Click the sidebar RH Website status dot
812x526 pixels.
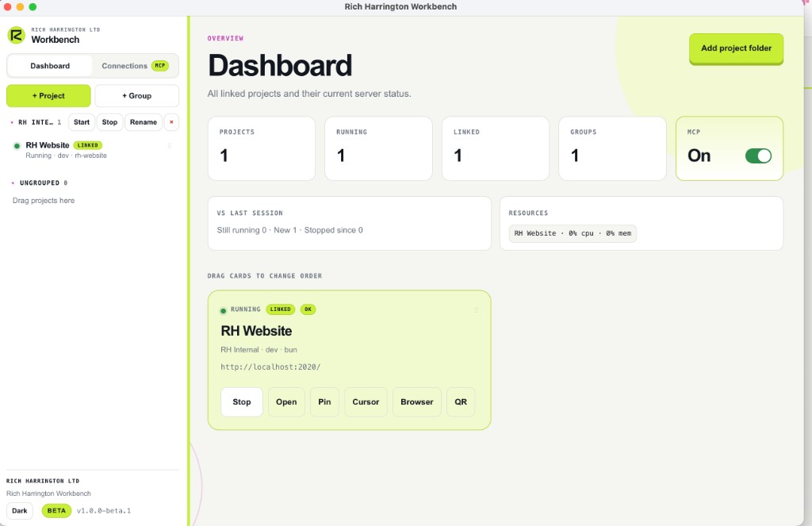tap(17, 146)
